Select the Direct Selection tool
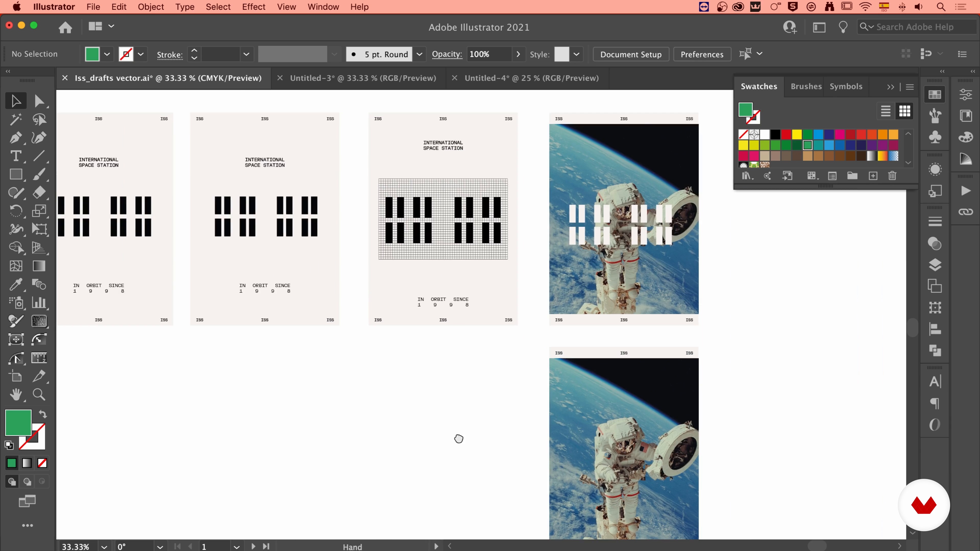 coord(39,101)
